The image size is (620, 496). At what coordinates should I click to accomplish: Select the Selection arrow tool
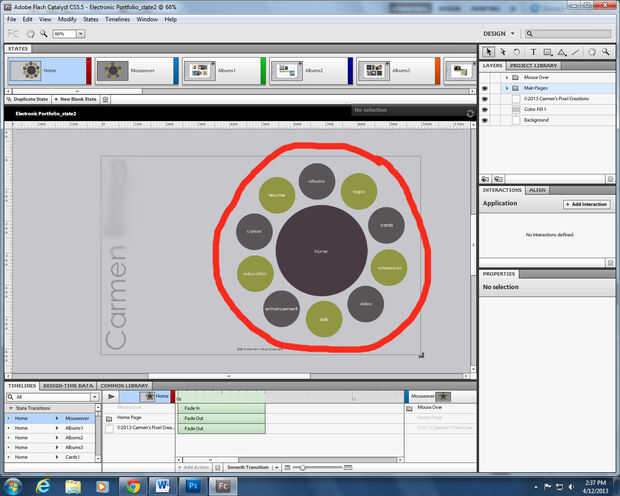[488, 52]
